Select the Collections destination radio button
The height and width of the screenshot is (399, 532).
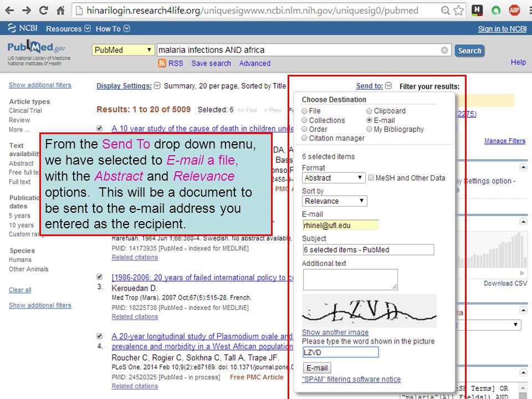click(304, 120)
